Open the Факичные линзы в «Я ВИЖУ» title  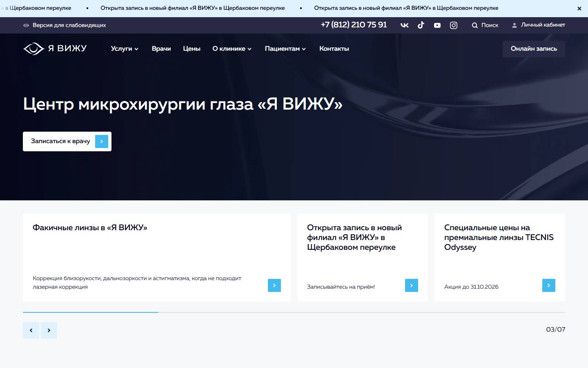pos(90,228)
